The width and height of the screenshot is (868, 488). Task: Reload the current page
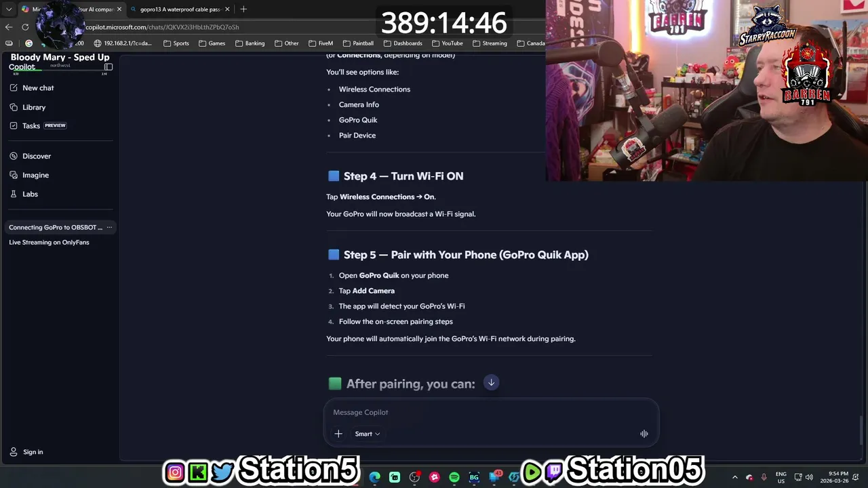pyautogui.click(x=25, y=27)
